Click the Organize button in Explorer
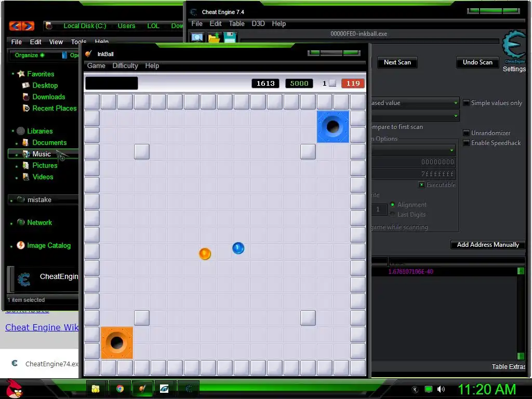The width and height of the screenshot is (532, 399). 29,55
